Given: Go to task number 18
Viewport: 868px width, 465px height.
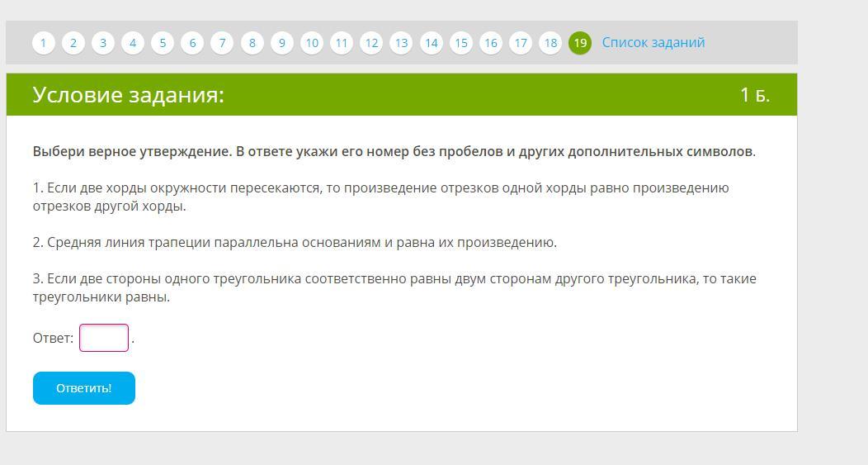Looking at the screenshot, I should pos(550,43).
